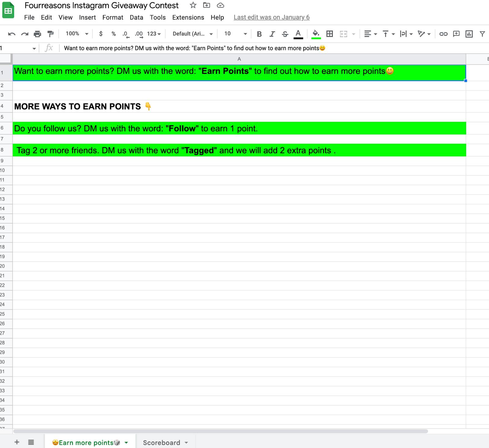
Task: Click the insert comment icon
Action: pos(456,34)
